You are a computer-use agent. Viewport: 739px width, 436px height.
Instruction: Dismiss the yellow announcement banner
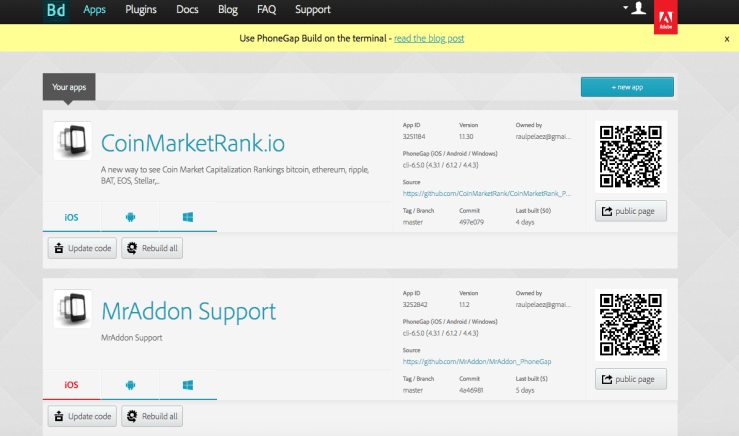(727, 39)
